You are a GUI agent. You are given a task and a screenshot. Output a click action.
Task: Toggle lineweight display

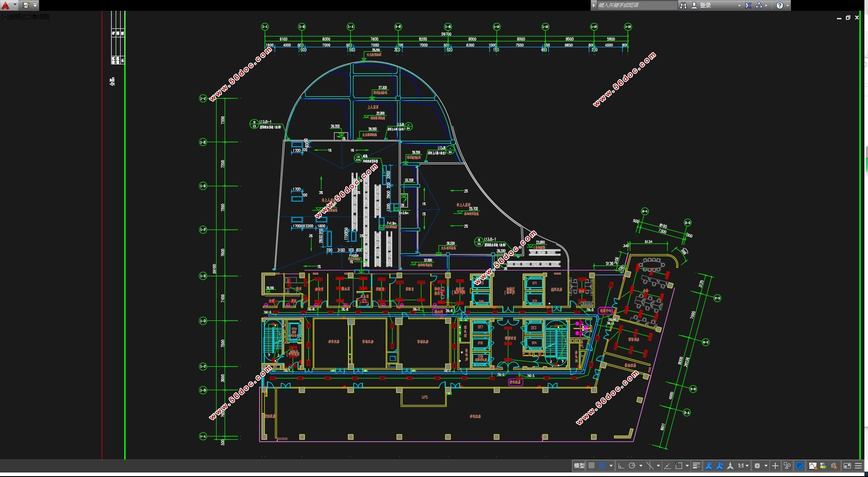tap(696, 466)
